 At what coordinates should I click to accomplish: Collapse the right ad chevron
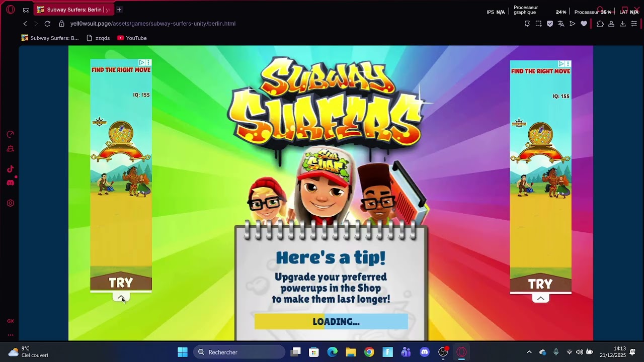(540, 298)
